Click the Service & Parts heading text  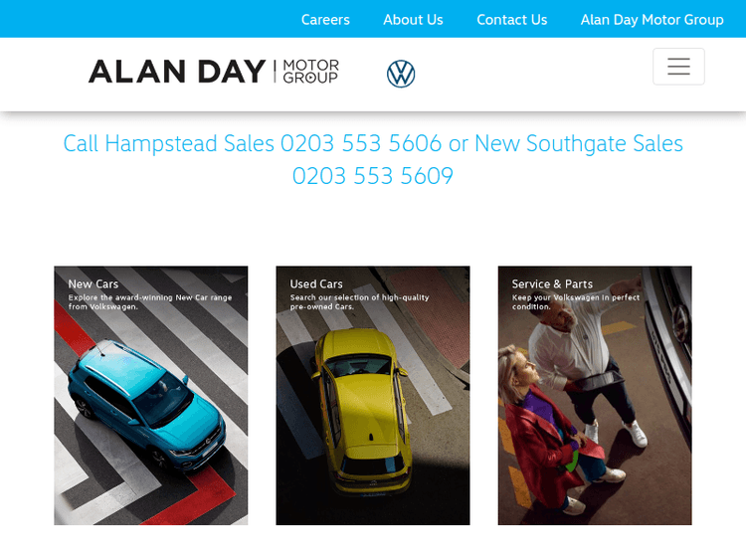pos(552,284)
